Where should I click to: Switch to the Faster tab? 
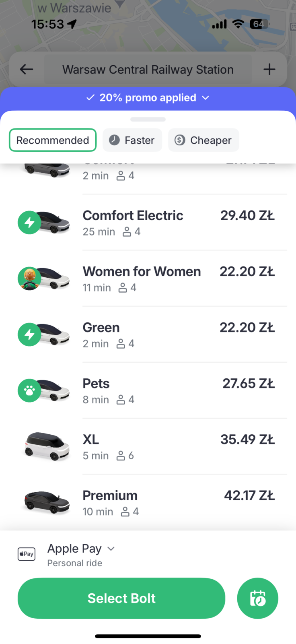132,140
